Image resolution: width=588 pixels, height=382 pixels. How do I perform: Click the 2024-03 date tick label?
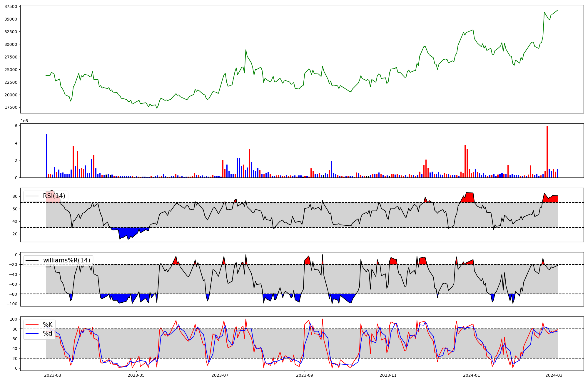(554, 375)
